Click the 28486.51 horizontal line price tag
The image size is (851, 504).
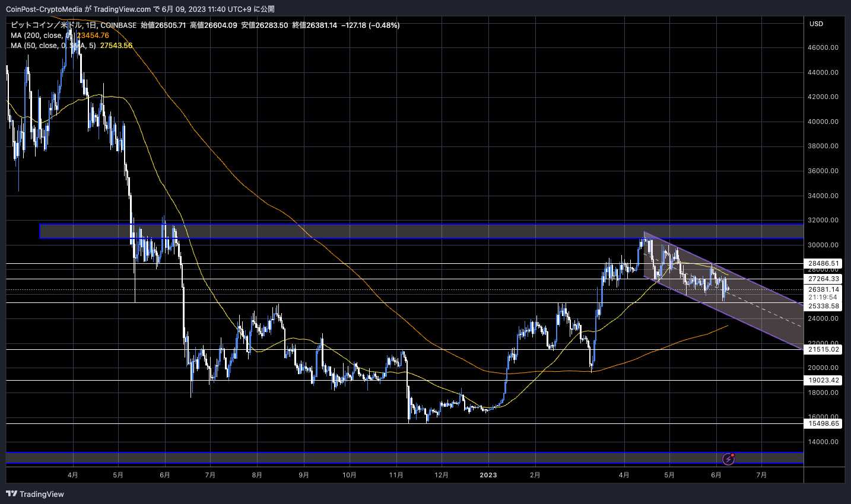click(x=824, y=263)
